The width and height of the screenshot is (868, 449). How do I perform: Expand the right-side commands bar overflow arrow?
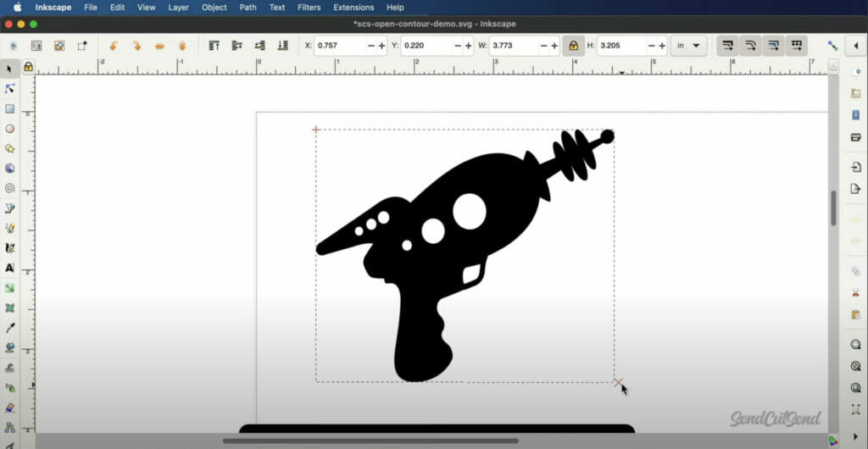856,436
